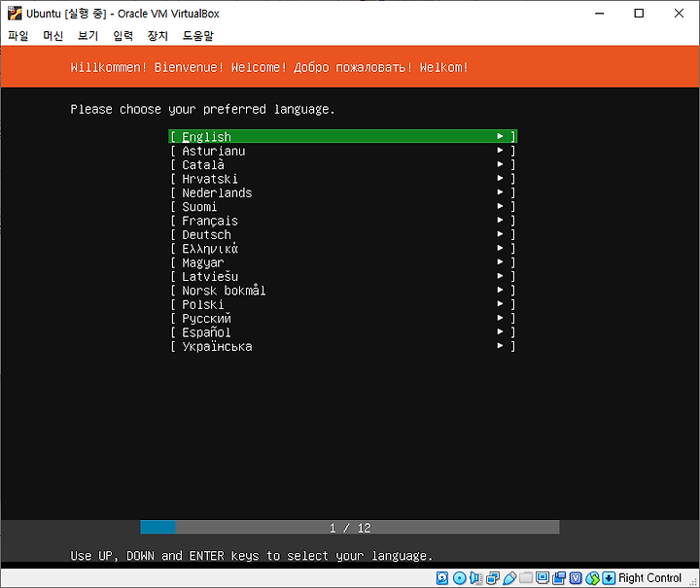Image resolution: width=700 pixels, height=588 pixels.
Task: Click the Українська language text
Action: tap(217, 347)
